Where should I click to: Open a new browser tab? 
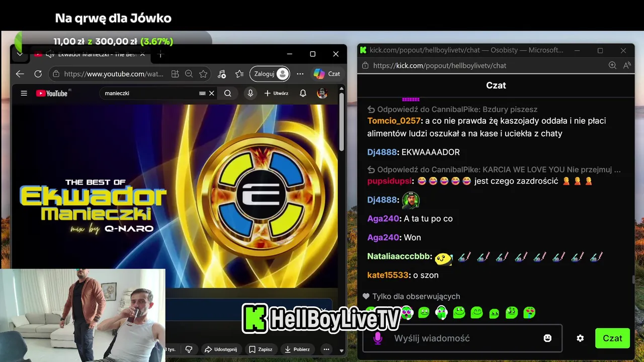click(x=160, y=54)
